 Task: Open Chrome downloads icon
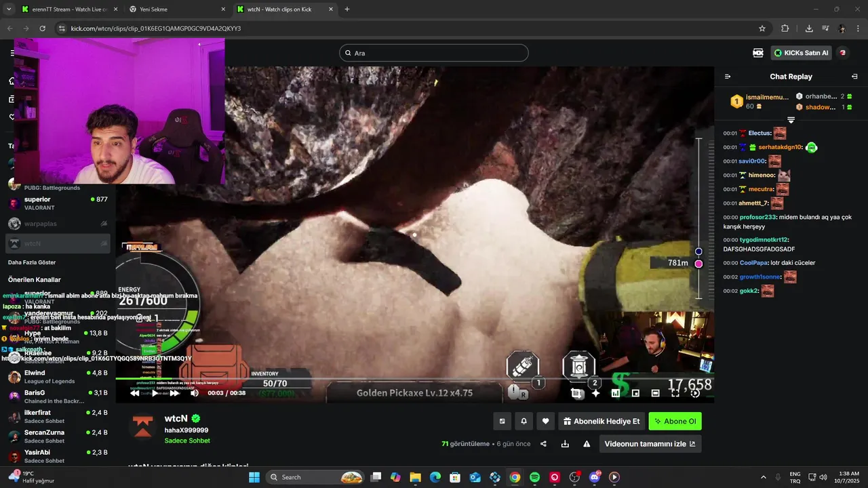(x=809, y=28)
